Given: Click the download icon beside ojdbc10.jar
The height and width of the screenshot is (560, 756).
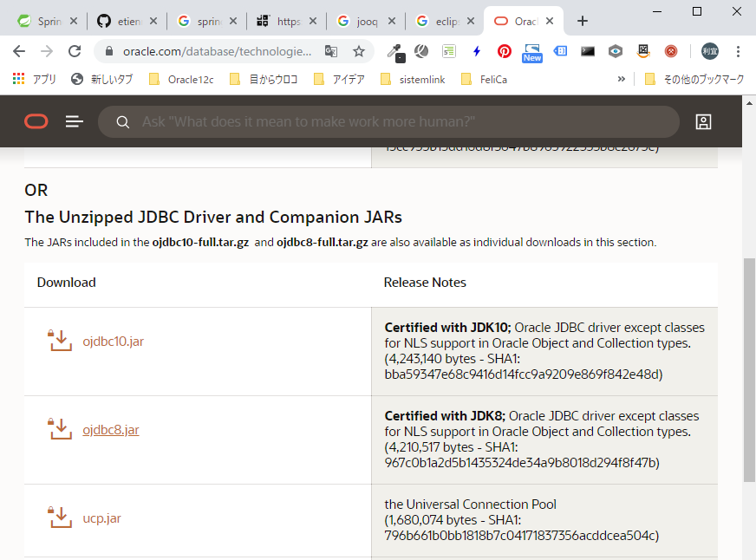Looking at the screenshot, I should point(60,340).
